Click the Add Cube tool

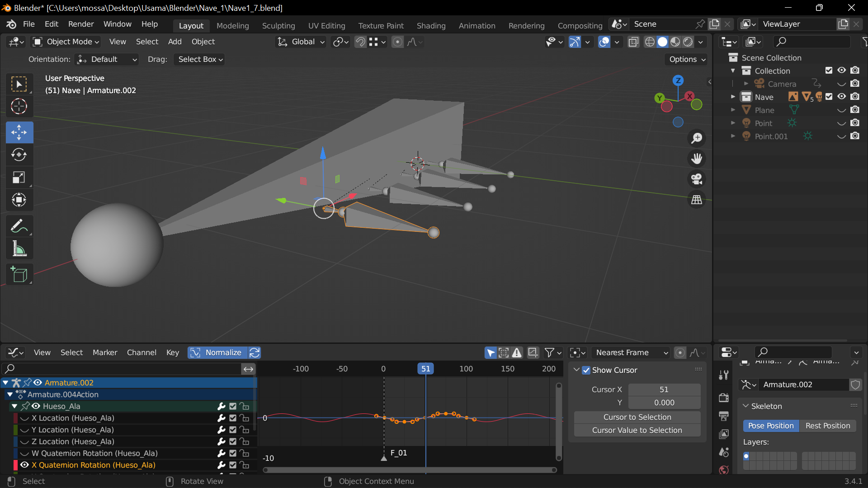click(x=19, y=274)
